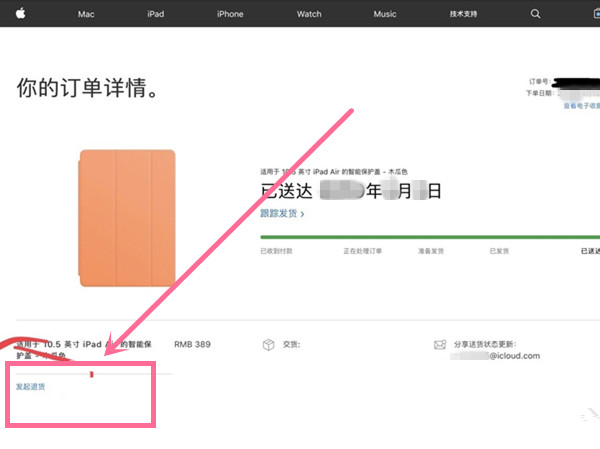
Task: Click the Apple logo icon
Action: click(21, 14)
